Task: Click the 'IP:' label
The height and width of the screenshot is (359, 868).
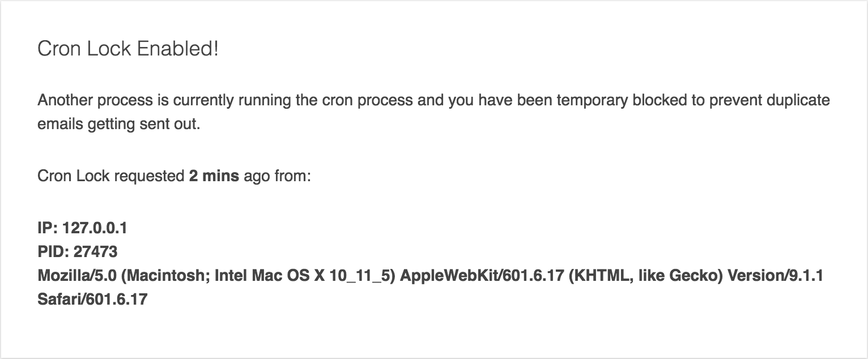Action: 48,228
